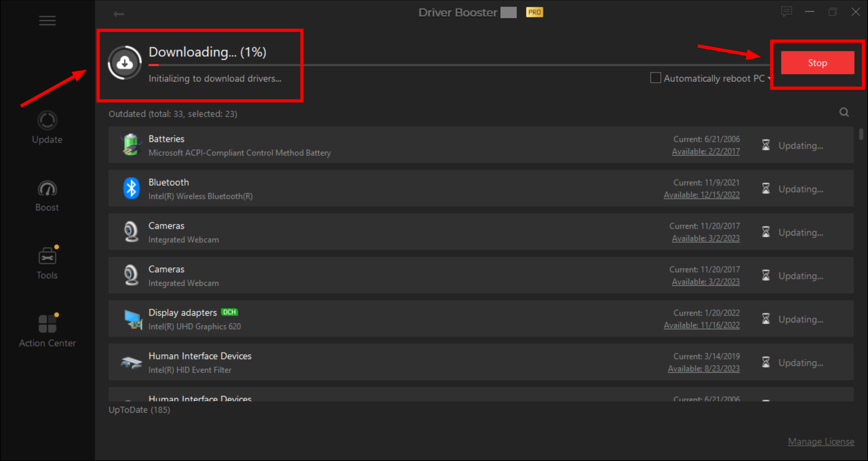
Task: Click the PRO badge in title bar
Action: (534, 12)
